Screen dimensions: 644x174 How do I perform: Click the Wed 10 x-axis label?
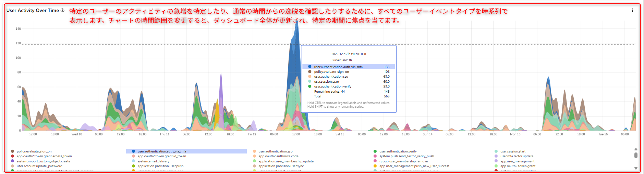(77, 134)
